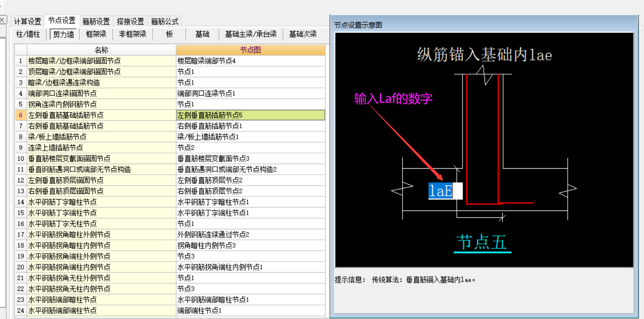
Task: Click cell 水平钢筋端部暗柱节点1
Action: (x=250, y=300)
